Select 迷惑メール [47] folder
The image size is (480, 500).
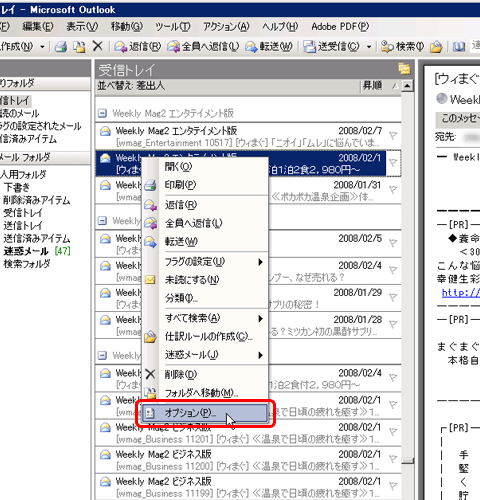(x=37, y=251)
